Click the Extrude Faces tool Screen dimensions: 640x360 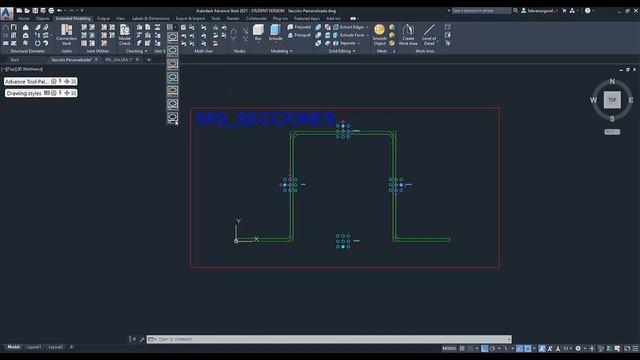[349, 35]
